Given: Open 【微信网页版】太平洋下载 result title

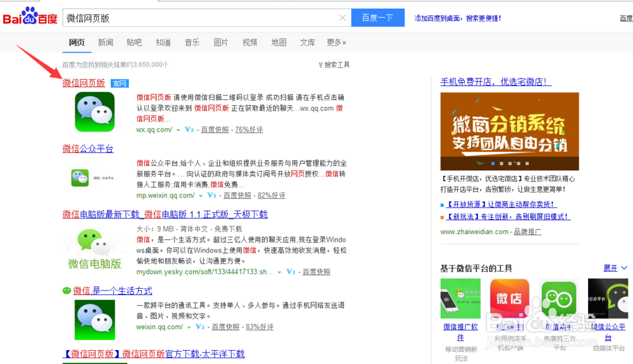Looking at the screenshot, I should point(154,354).
